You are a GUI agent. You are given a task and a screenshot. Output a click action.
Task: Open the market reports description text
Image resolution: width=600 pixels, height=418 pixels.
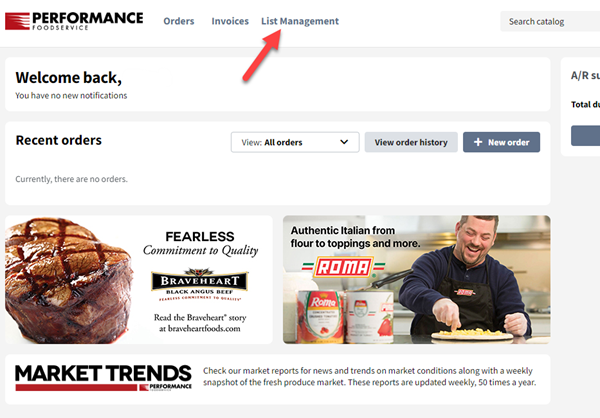tap(369, 376)
